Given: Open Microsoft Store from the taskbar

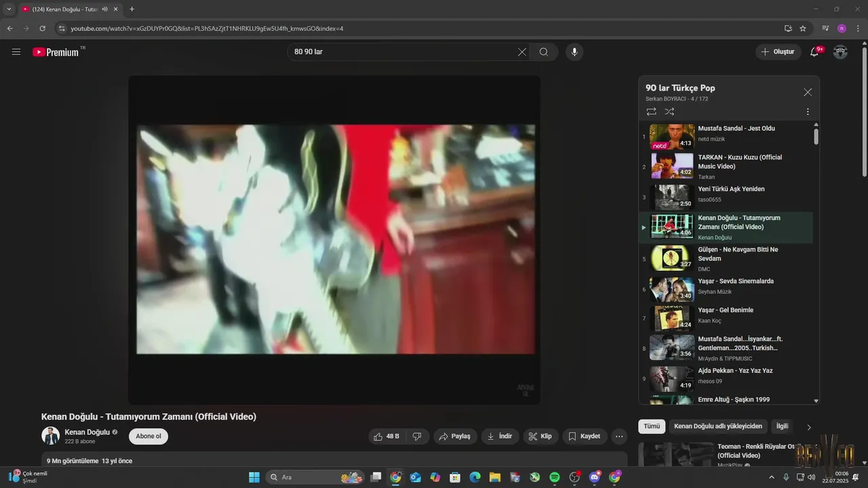Looking at the screenshot, I should (x=455, y=477).
